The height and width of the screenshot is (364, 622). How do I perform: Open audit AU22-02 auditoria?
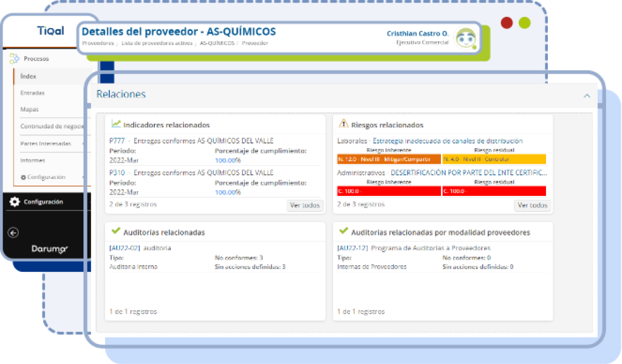point(140,248)
